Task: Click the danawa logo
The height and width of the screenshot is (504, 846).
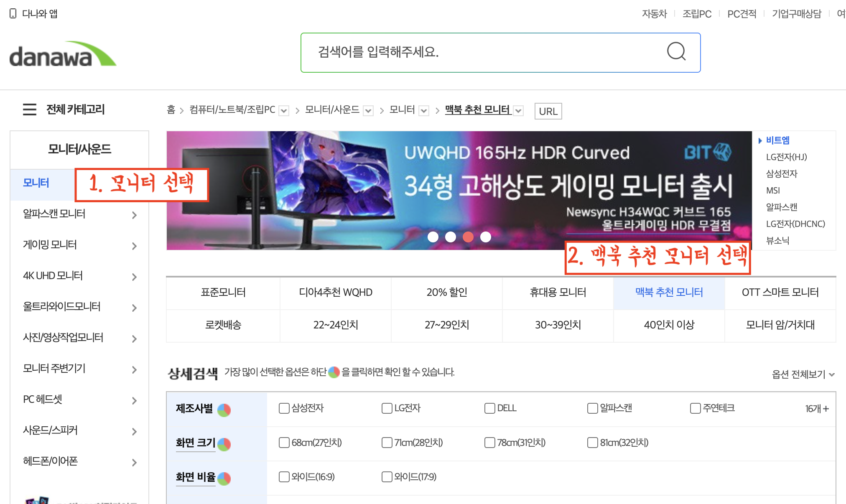Action: point(63,54)
